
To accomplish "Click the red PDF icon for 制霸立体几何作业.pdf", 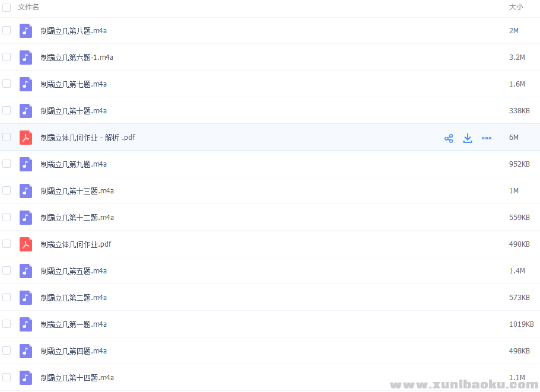I will pos(26,244).
